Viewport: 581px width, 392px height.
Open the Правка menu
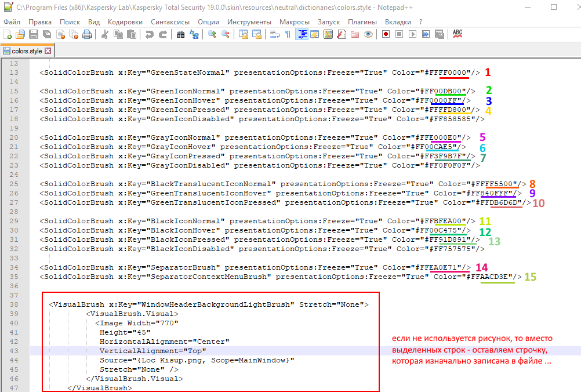(40, 22)
